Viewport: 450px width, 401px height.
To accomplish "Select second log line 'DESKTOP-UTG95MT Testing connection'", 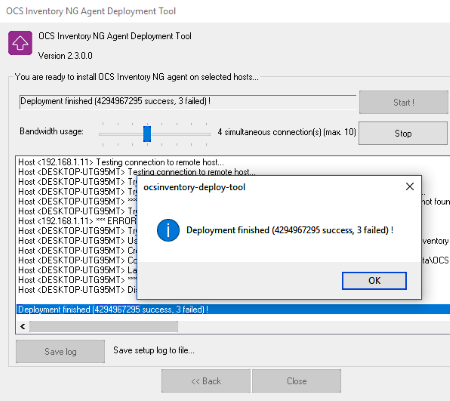I will point(137,172).
